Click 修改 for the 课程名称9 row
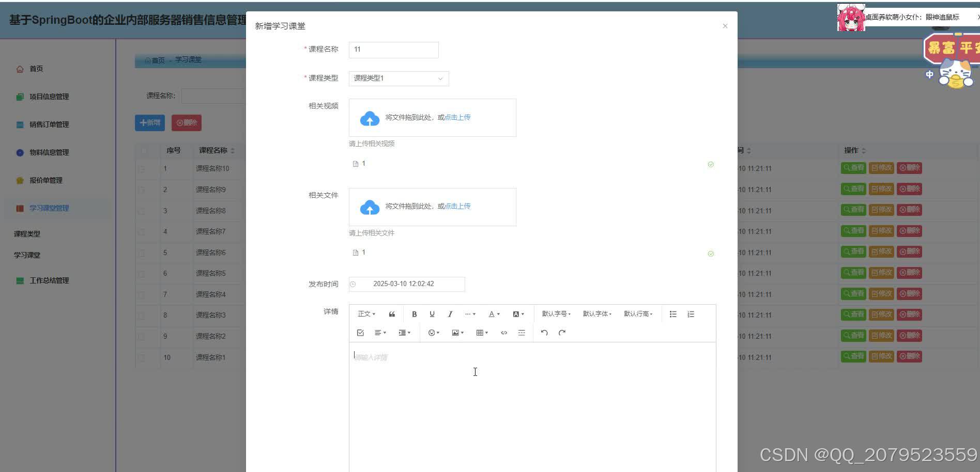 [x=881, y=189]
